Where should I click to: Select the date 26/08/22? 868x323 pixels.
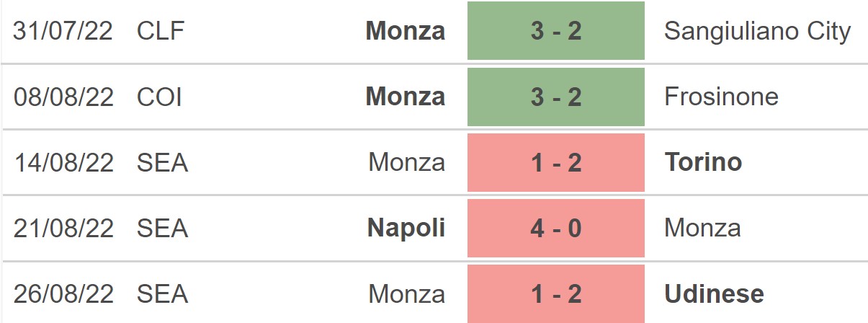point(63,293)
